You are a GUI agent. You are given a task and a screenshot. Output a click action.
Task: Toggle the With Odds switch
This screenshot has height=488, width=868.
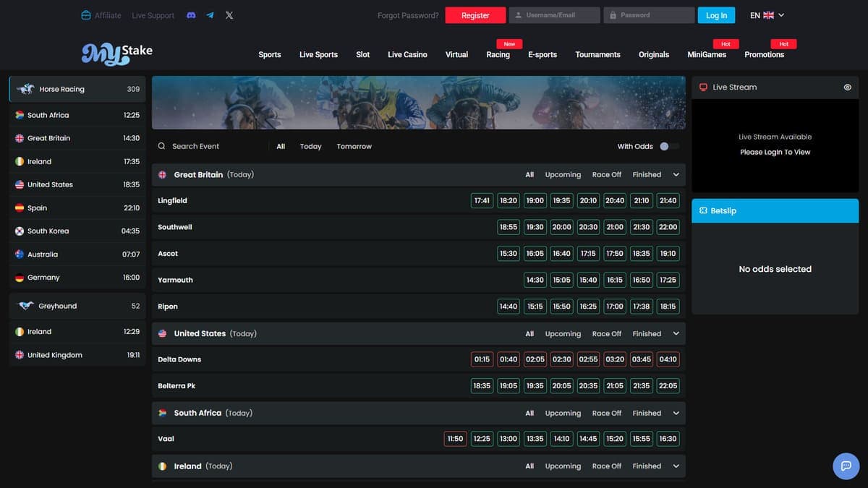(x=669, y=146)
